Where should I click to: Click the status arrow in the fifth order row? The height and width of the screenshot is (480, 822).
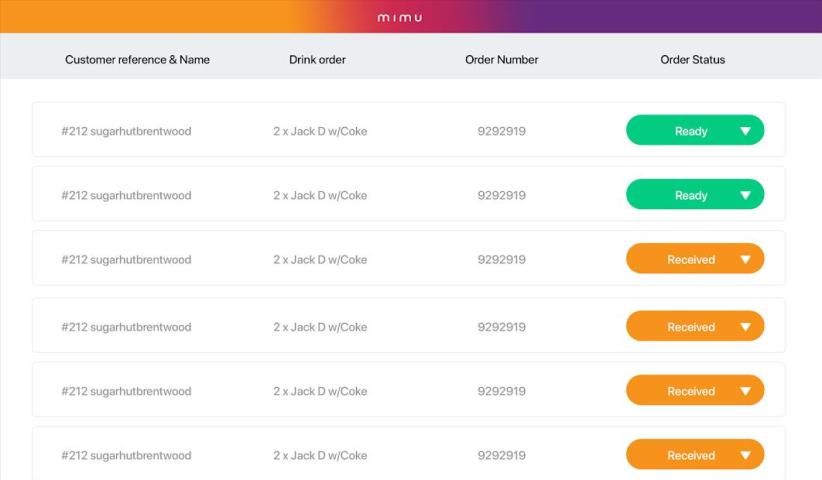point(745,391)
